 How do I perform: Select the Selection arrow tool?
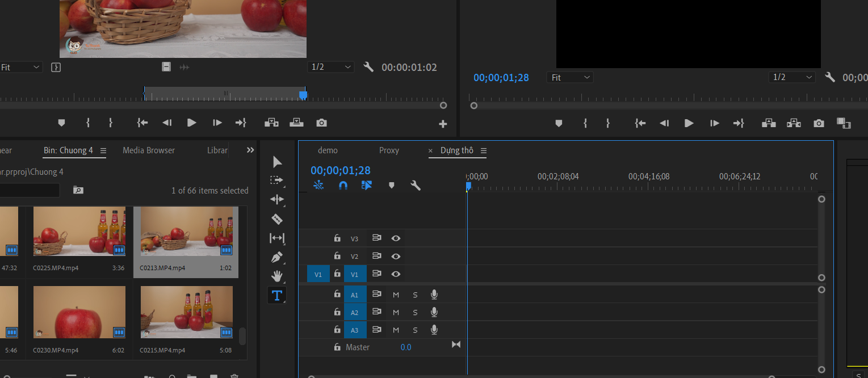point(277,162)
